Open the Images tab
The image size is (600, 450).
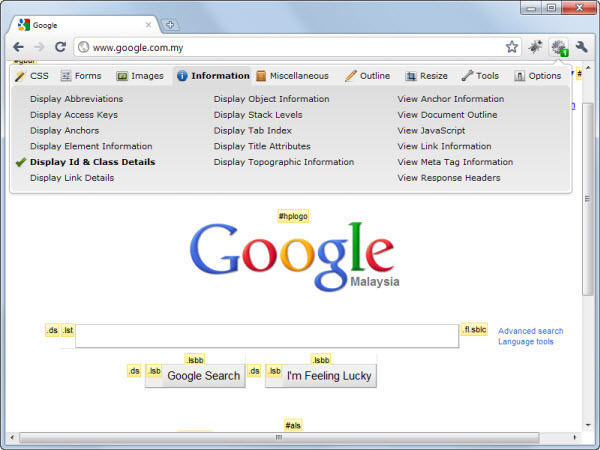click(139, 76)
